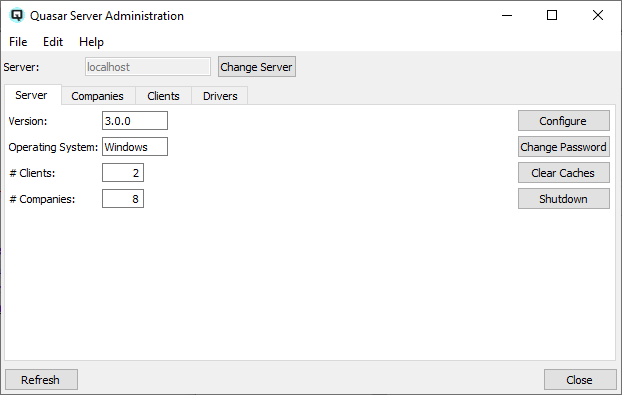
Task: Close the window with the X button
Action: pyautogui.click(x=598, y=15)
